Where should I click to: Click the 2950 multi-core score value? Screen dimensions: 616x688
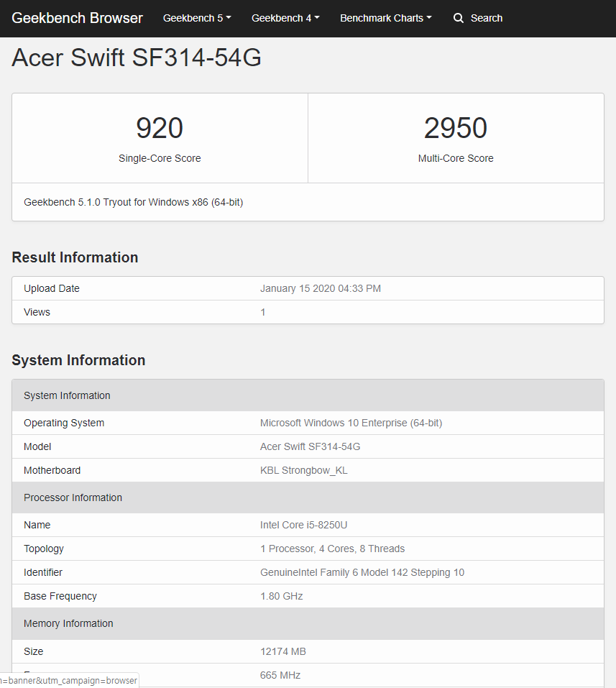[x=456, y=128]
